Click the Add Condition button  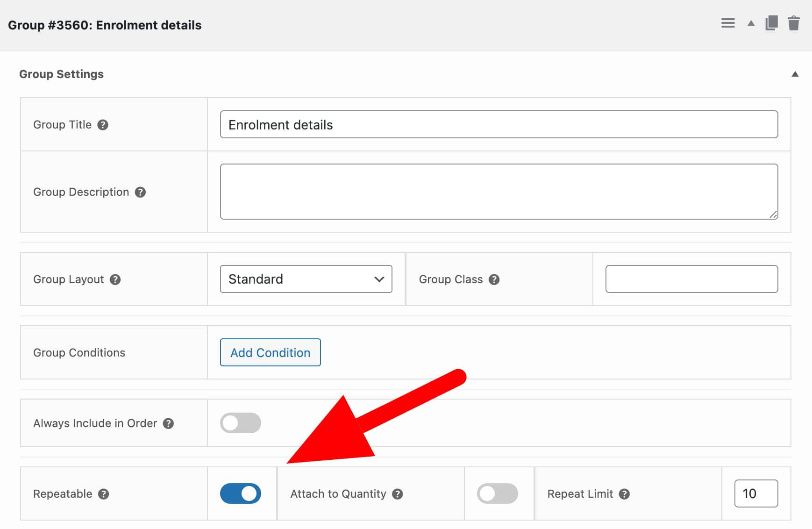[270, 353]
